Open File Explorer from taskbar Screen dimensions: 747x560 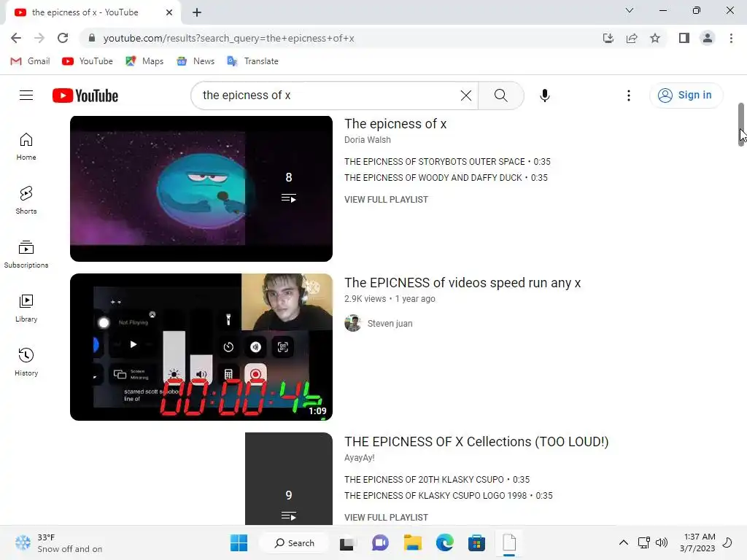click(413, 542)
